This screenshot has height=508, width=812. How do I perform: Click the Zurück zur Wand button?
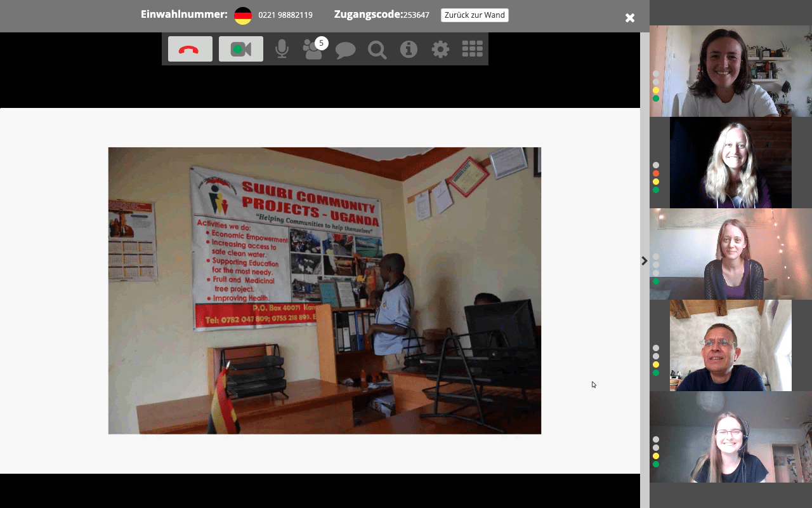click(x=475, y=15)
